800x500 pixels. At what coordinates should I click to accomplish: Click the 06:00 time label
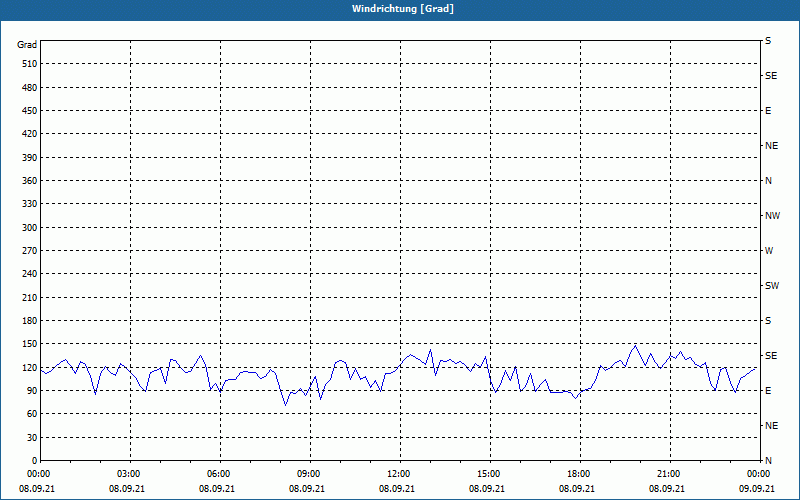[220, 474]
